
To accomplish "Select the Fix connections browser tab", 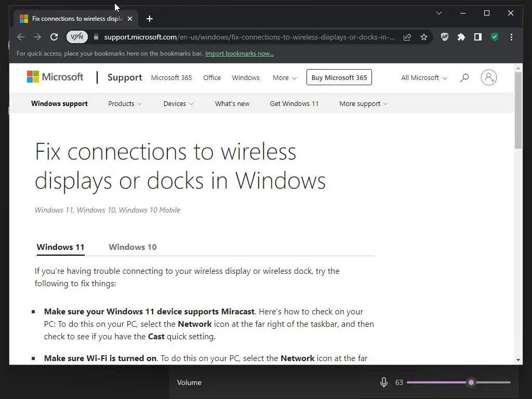I will click(76, 19).
